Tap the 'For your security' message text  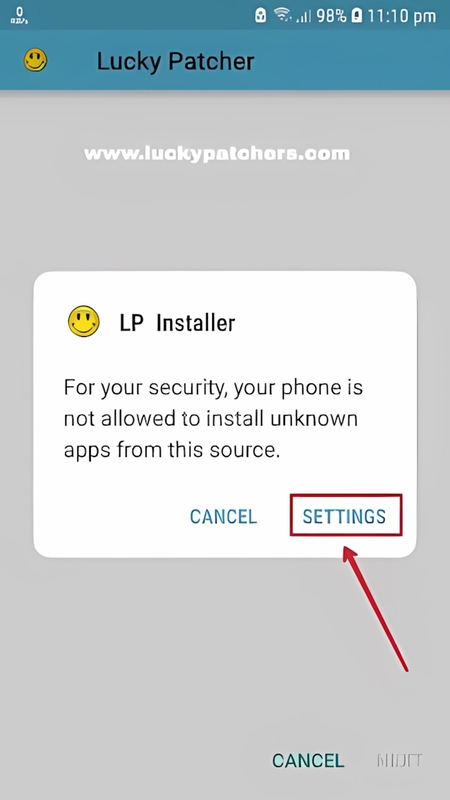[213, 419]
